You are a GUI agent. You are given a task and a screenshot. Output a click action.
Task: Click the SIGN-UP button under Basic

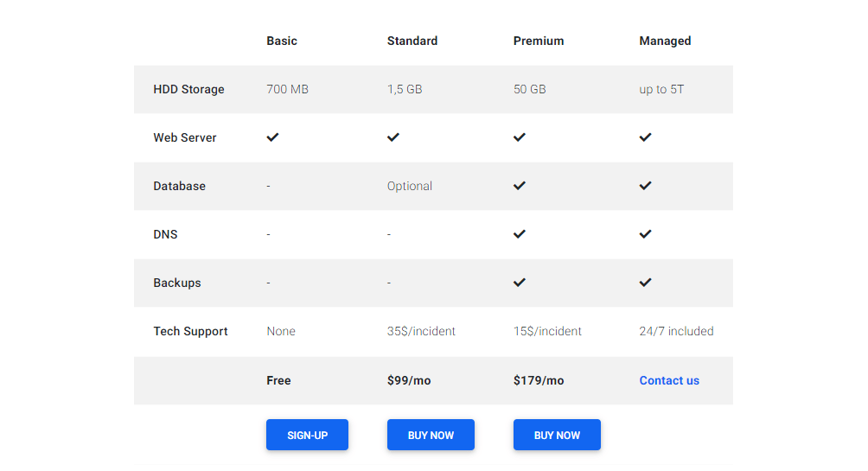click(307, 435)
